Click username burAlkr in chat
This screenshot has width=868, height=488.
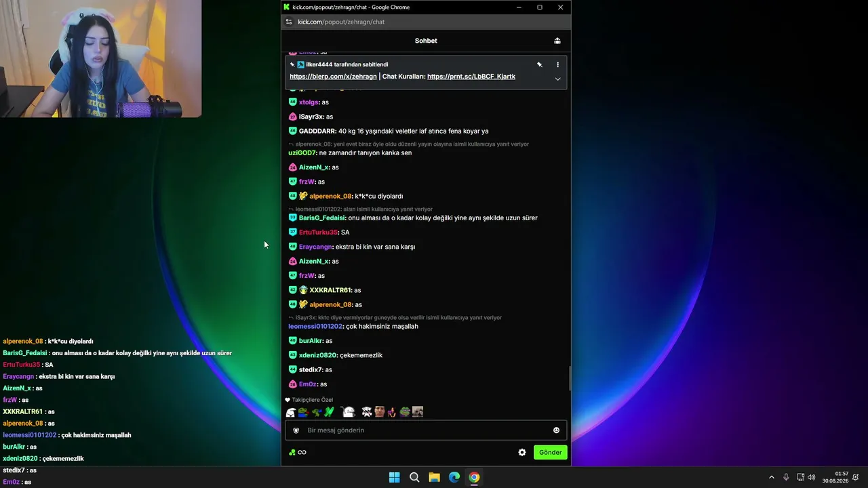311,341
